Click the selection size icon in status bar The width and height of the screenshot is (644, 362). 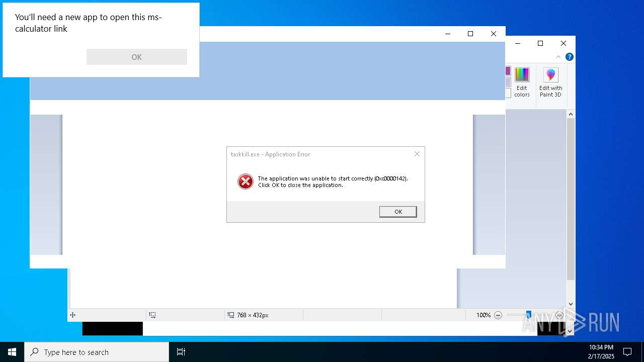(x=152, y=315)
